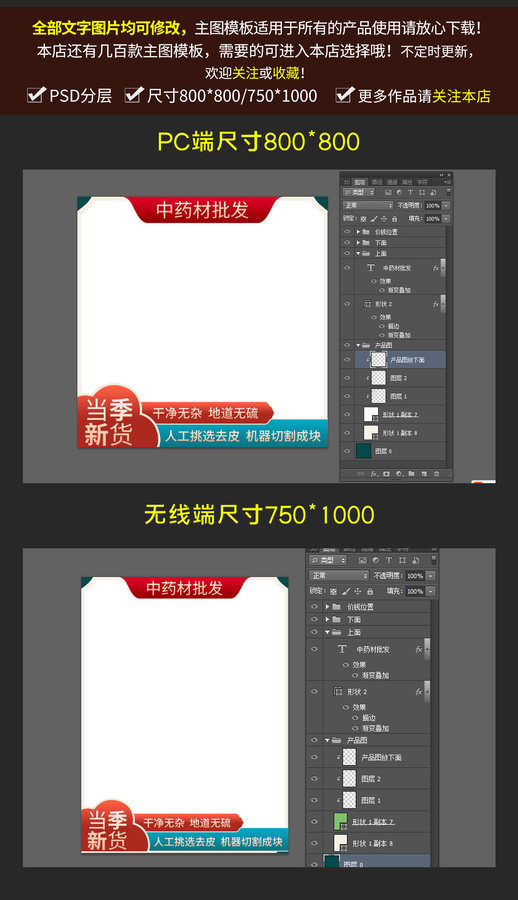518x900 pixels.
Task: Collapse 上面 group in PC 800*800 panel
Action: [358, 254]
